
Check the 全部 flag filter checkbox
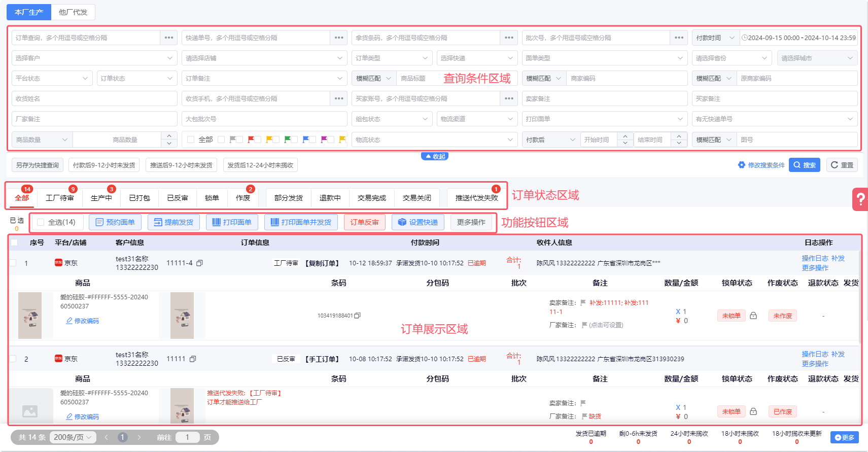tap(191, 140)
